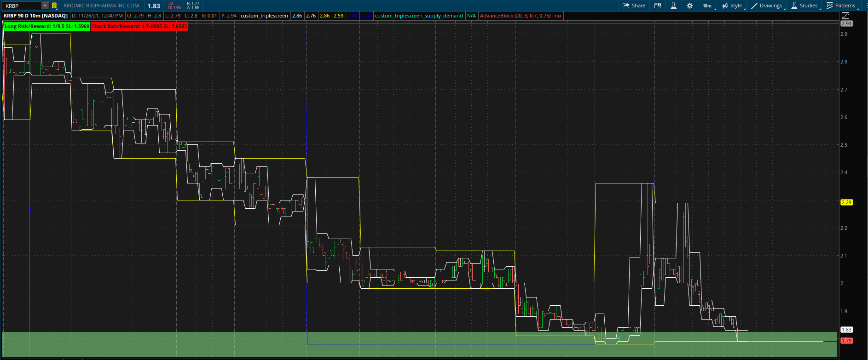The image size is (868, 360).
Task: Click the H: 2.8 high value
Action: click(154, 16)
